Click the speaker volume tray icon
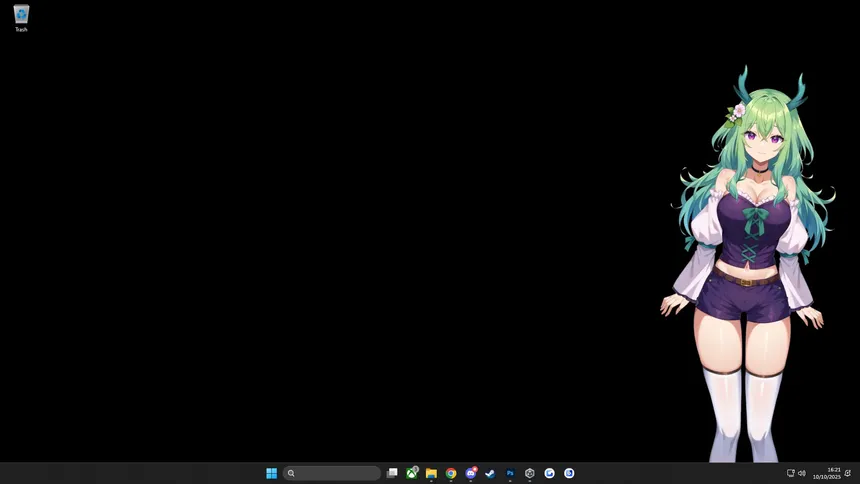The width and height of the screenshot is (860, 484). tap(801, 473)
